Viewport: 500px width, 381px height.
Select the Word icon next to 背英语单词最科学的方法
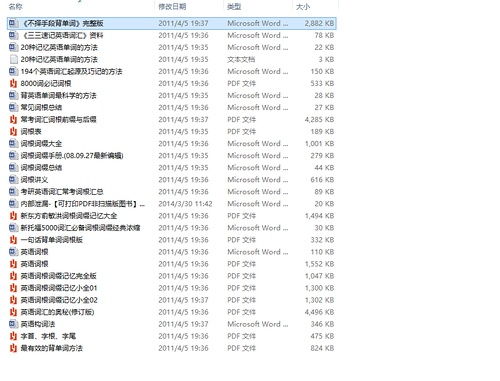tap(13, 95)
